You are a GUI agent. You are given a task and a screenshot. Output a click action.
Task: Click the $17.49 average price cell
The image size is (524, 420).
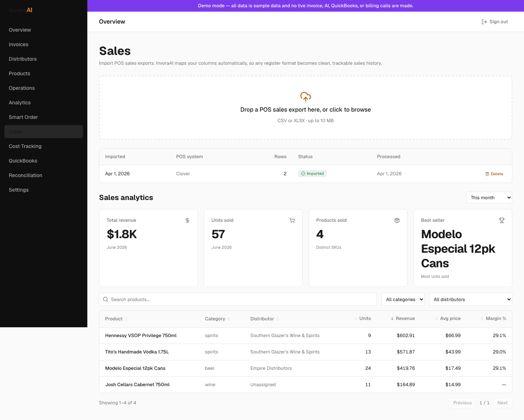coord(453,368)
